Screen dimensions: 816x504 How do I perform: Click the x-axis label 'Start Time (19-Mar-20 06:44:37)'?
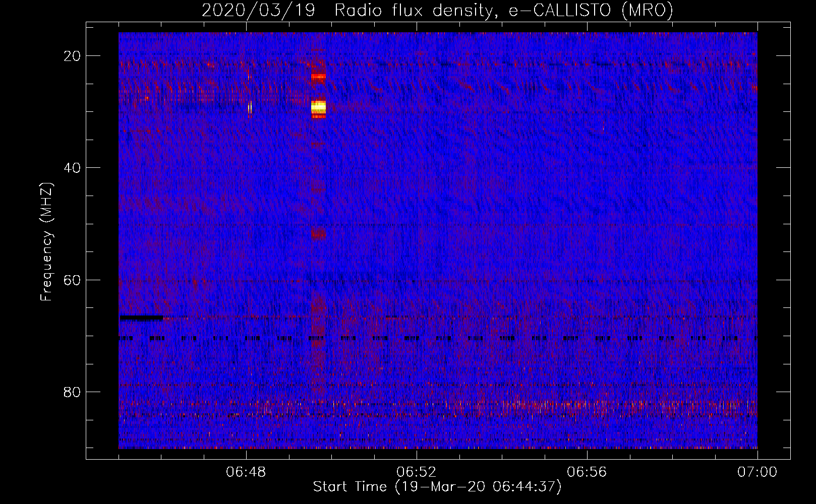click(437, 487)
